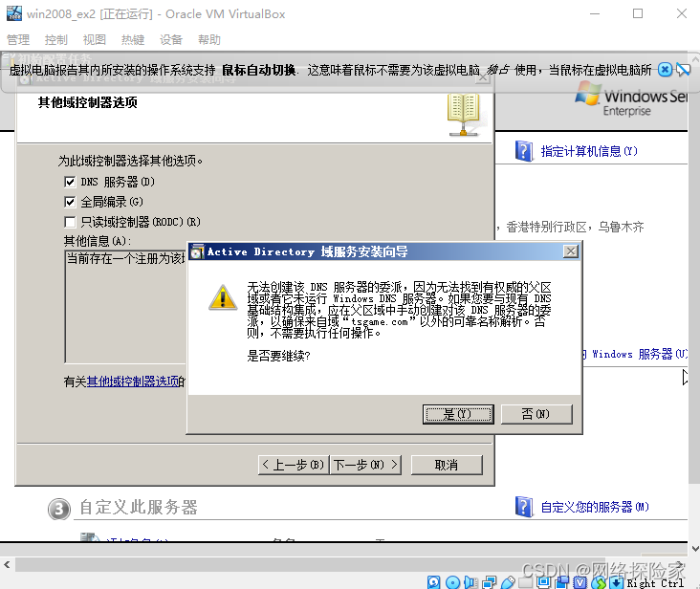This screenshot has height=589, width=700.
Task: Click the display settings status icon
Action: pos(543,581)
